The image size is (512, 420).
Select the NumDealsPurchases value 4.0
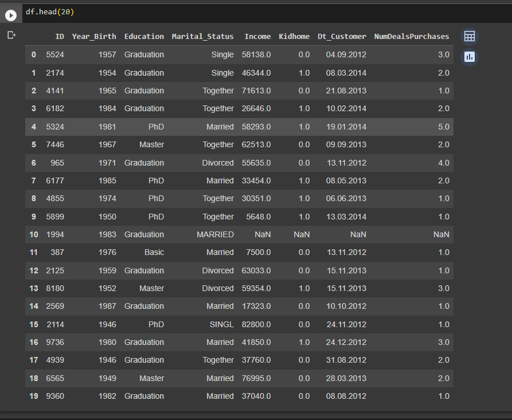tap(443, 163)
